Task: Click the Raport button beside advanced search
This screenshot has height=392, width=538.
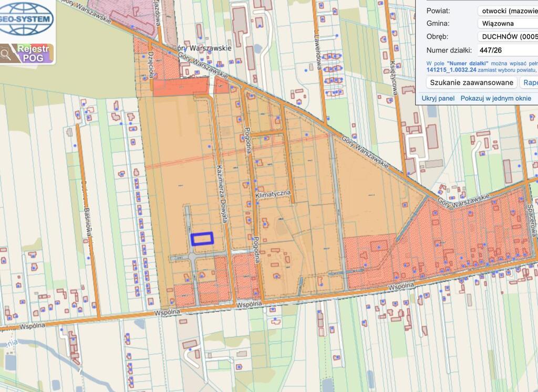Action: coord(530,82)
